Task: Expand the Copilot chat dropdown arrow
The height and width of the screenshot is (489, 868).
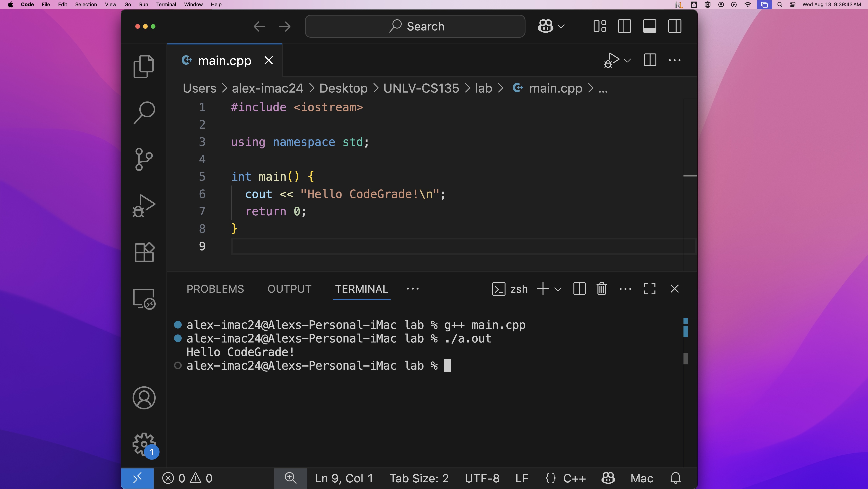Action: [561, 26]
